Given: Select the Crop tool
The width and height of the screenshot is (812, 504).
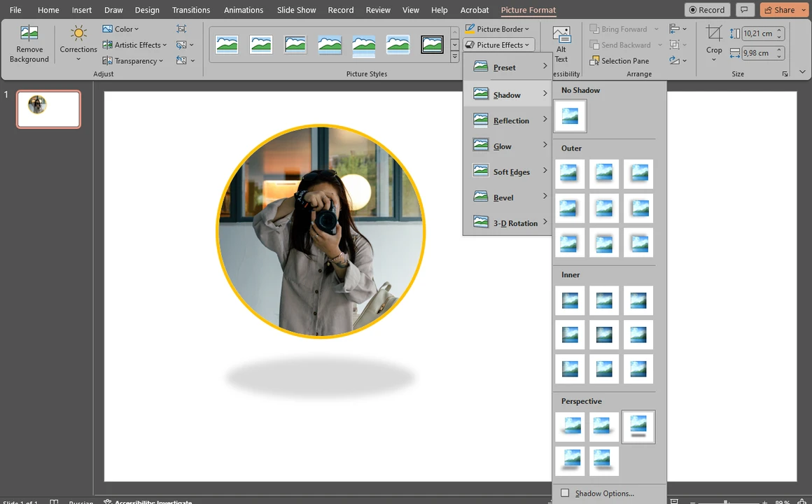Looking at the screenshot, I should click(714, 42).
